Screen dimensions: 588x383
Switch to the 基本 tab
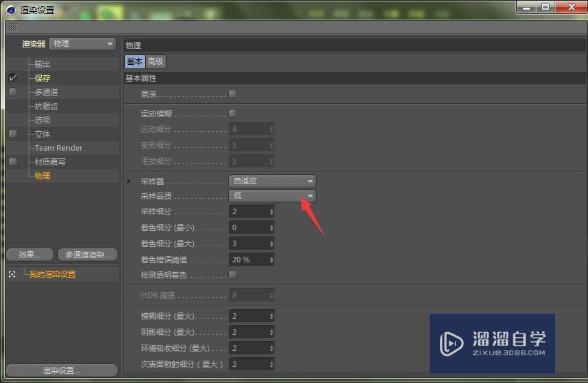tap(135, 61)
